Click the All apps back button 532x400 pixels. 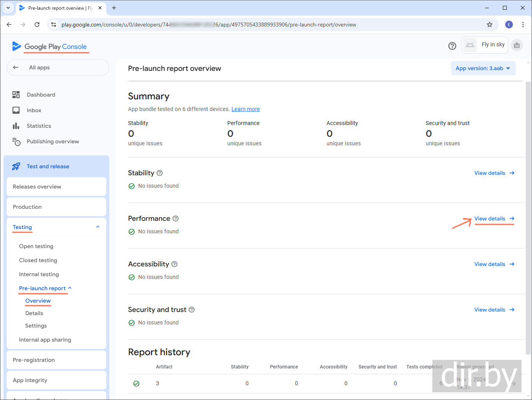pos(58,67)
